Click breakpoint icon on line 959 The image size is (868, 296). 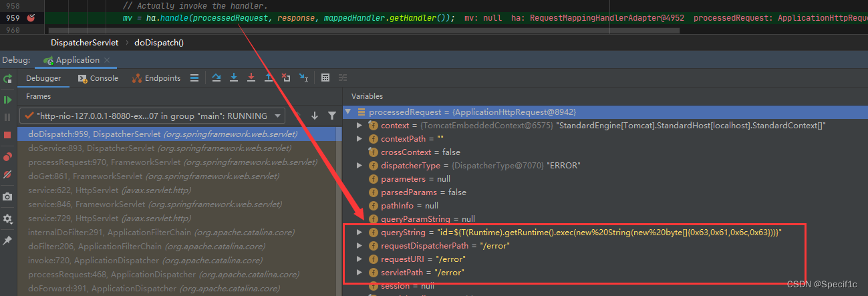pos(31,18)
